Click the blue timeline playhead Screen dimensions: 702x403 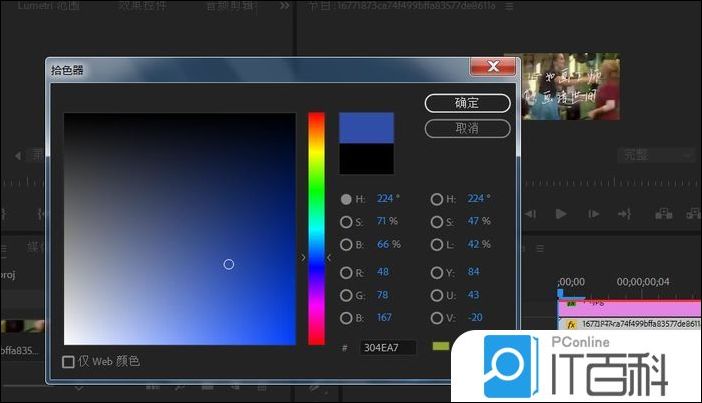click(x=560, y=293)
